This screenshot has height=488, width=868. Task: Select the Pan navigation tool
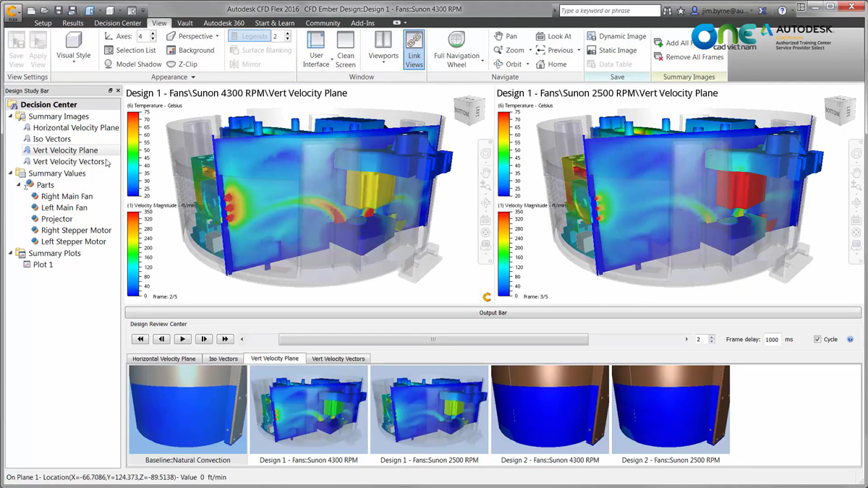(506, 36)
